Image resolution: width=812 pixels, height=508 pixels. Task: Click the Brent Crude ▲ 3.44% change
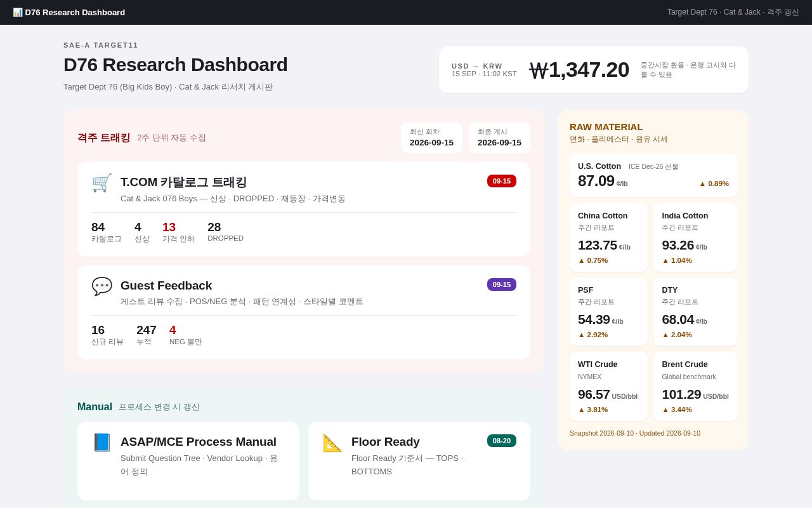click(x=677, y=410)
